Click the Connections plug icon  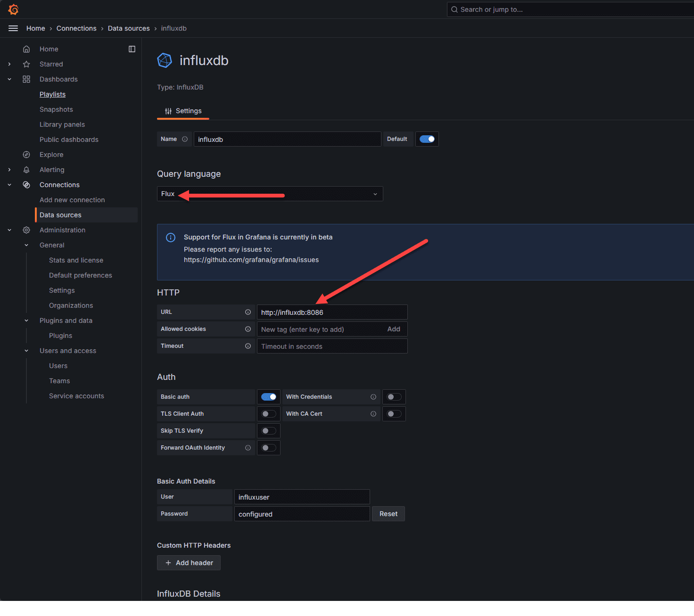26,185
